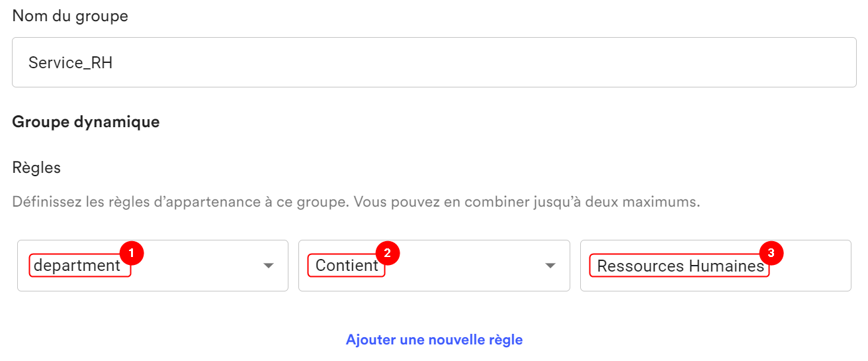This screenshot has height=361, width=868.
Task: Open the Contient condition dropdown
Action: (x=434, y=266)
